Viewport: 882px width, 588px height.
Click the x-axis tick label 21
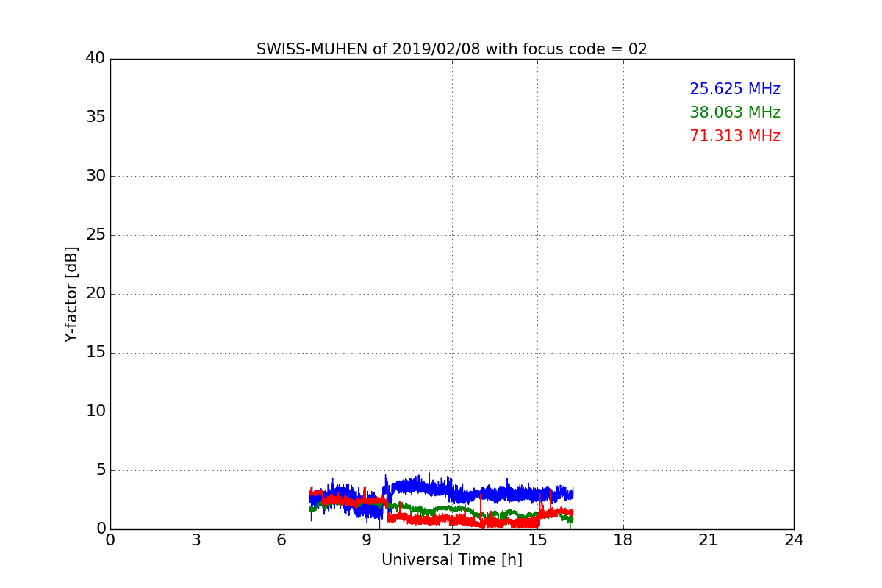click(709, 540)
